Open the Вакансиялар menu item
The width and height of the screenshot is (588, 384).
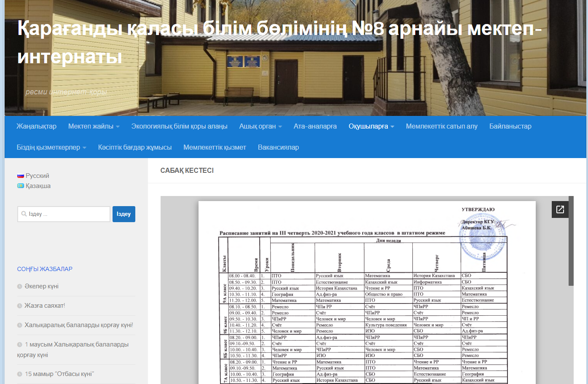point(278,147)
